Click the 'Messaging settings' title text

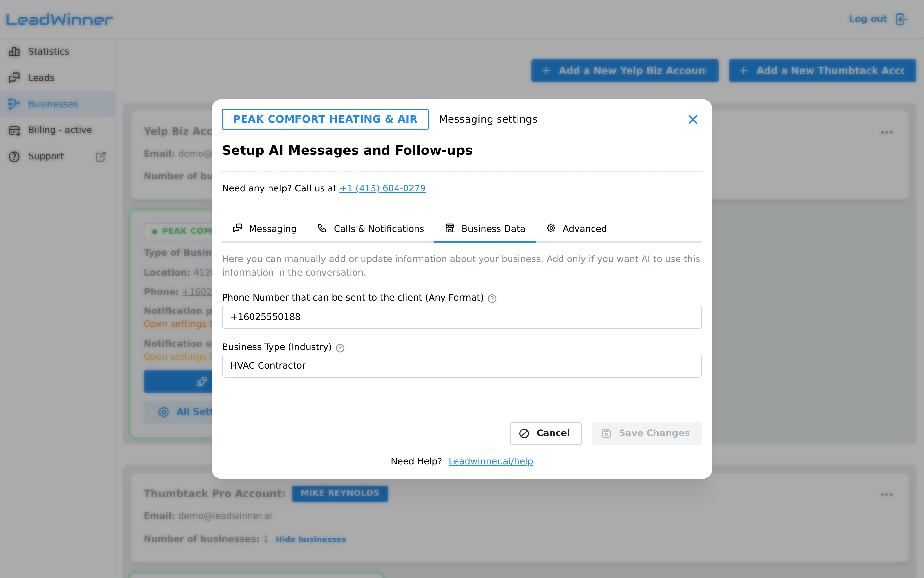[x=488, y=119]
